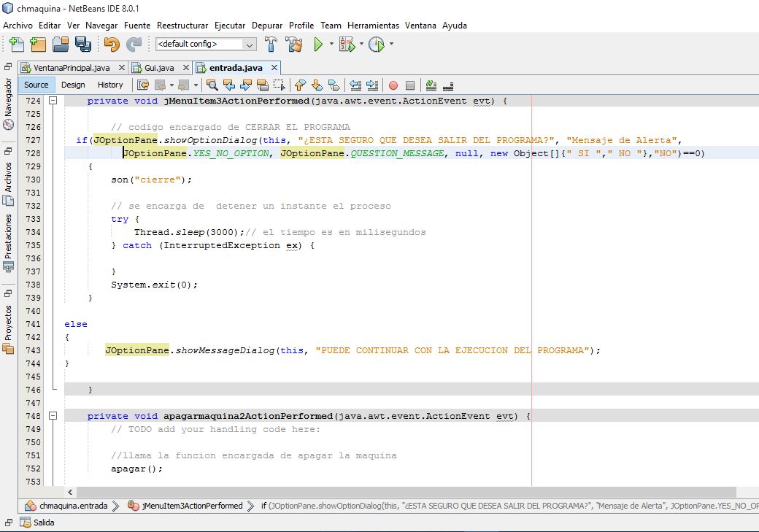Open the Back navigation dropdown arrow
Screen dimensions: 759x532
click(x=172, y=85)
